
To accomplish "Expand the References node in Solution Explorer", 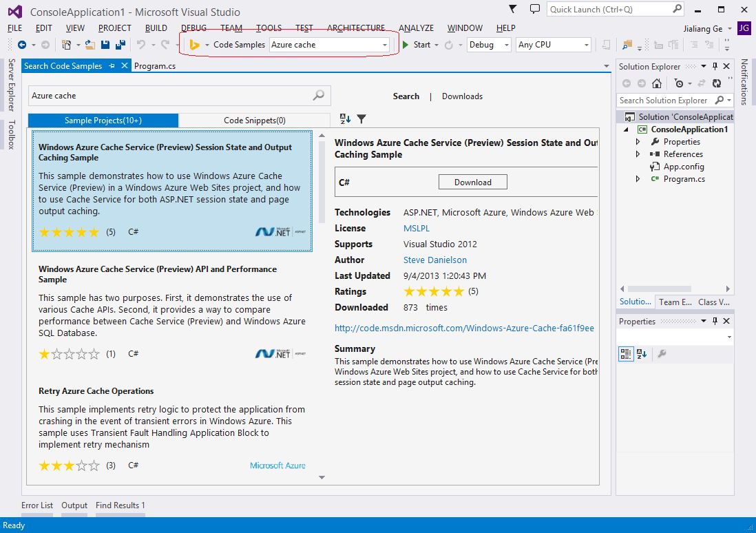I will click(638, 154).
